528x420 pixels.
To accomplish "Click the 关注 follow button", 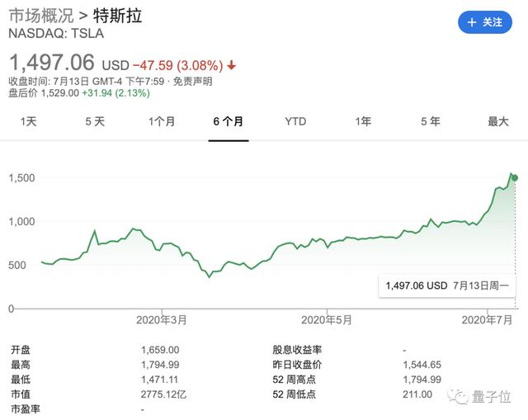I will pyautogui.click(x=485, y=22).
